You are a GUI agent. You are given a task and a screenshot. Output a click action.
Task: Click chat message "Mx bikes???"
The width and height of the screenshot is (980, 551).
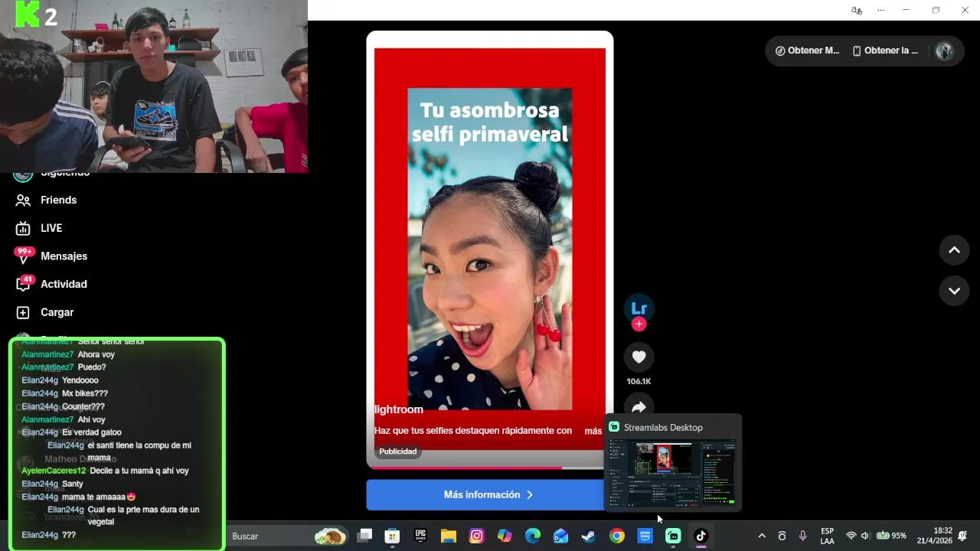85,393
